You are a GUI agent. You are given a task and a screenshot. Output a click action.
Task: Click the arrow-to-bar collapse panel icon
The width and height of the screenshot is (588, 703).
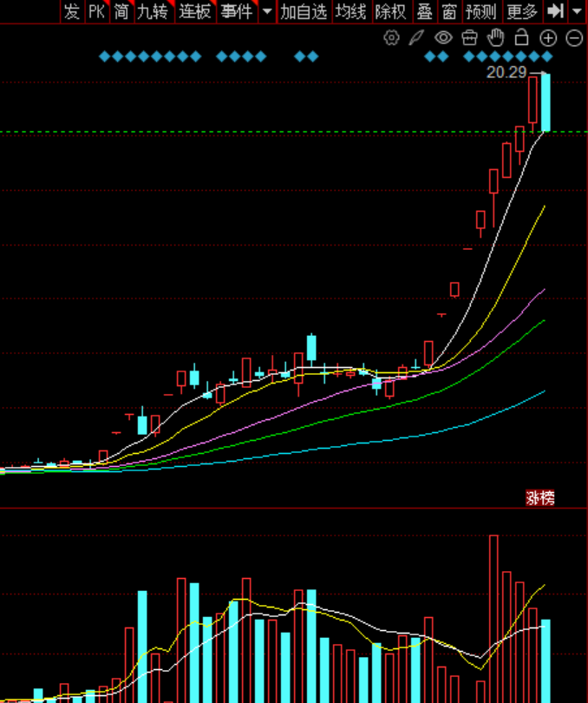pyautogui.click(x=556, y=11)
